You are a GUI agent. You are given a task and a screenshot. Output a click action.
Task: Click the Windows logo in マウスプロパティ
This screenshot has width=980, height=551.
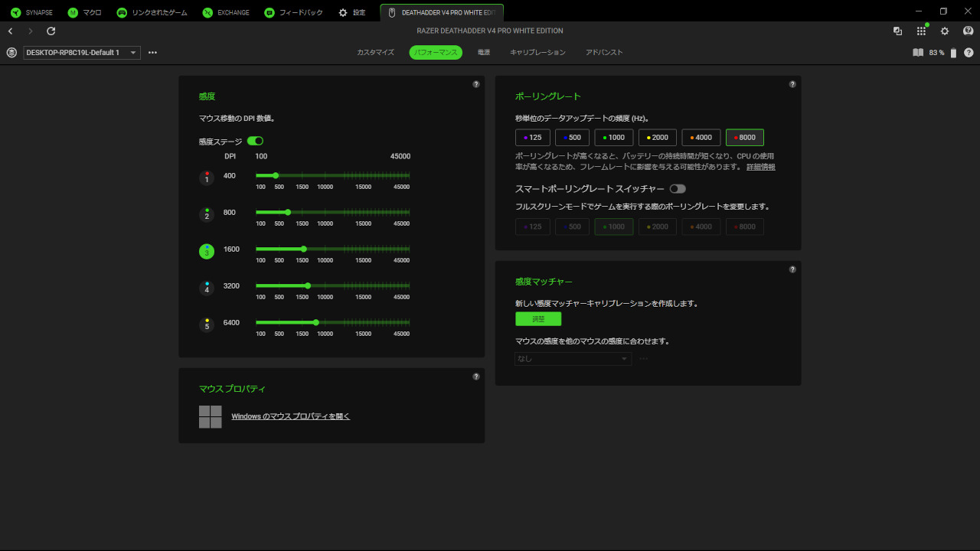pyautogui.click(x=211, y=417)
